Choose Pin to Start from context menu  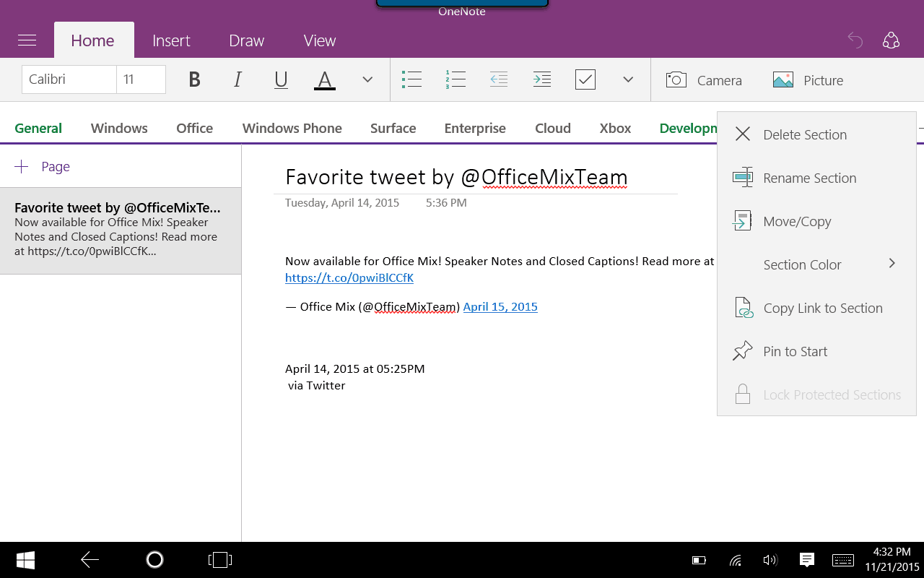tap(816, 351)
